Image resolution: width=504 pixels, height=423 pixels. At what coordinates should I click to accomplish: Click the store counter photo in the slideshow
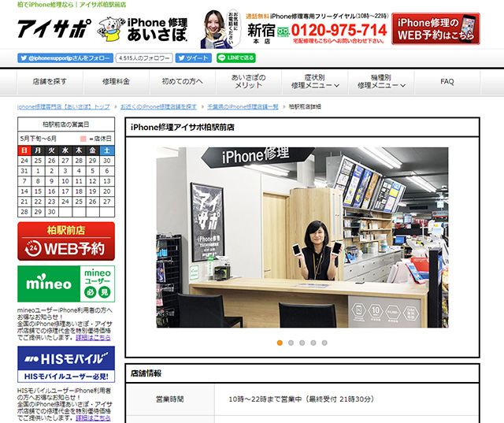point(302,238)
